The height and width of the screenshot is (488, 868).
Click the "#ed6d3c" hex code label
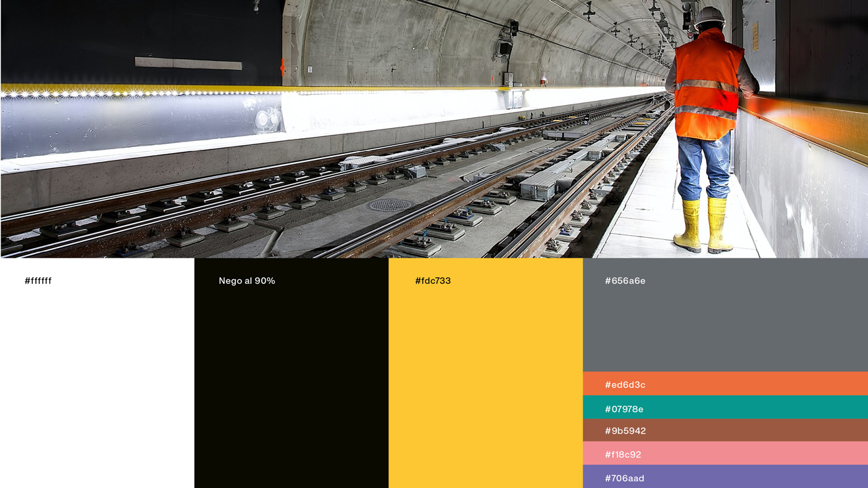(x=625, y=385)
